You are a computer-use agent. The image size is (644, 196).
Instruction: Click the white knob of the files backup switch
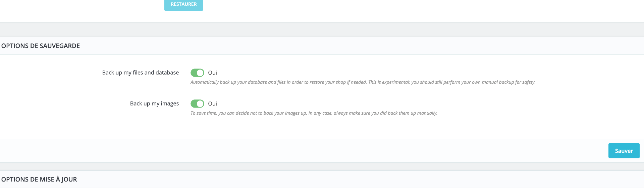click(200, 73)
